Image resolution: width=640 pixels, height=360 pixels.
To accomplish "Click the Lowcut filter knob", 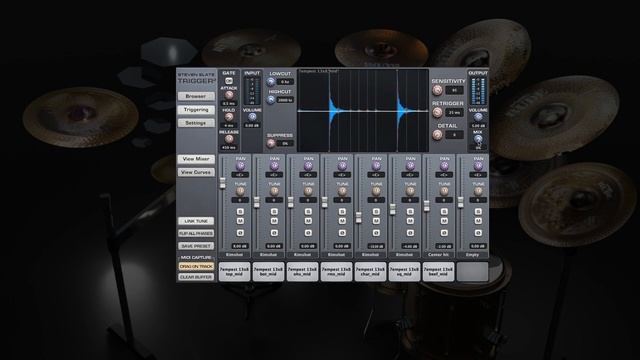I will pos(271,82).
